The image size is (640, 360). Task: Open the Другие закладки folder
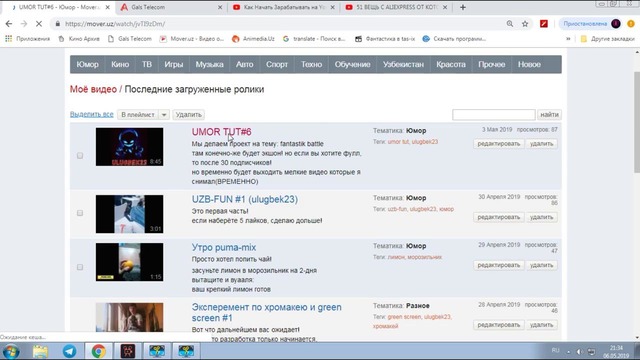point(607,39)
